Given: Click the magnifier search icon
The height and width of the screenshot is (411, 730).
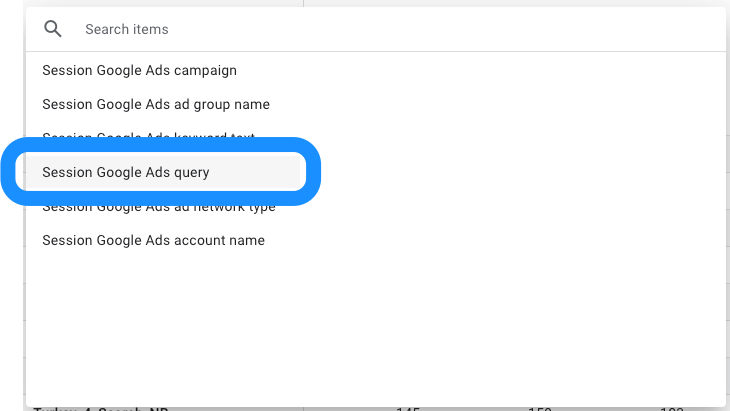Looking at the screenshot, I should pyautogui.click(x=53, y=29).
